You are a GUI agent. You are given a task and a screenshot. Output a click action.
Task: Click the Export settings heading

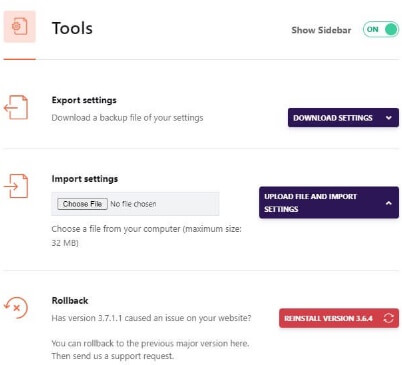point(84,100)
